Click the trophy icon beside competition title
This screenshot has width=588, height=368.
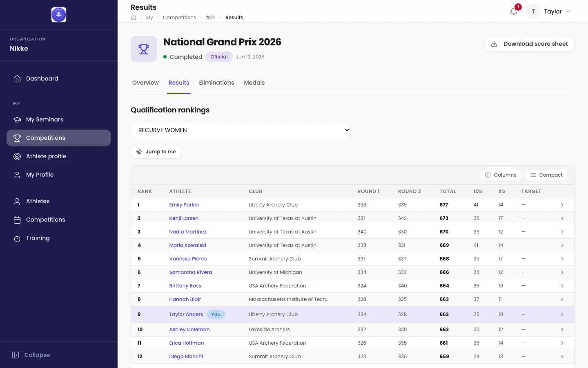tap(144, 49)
